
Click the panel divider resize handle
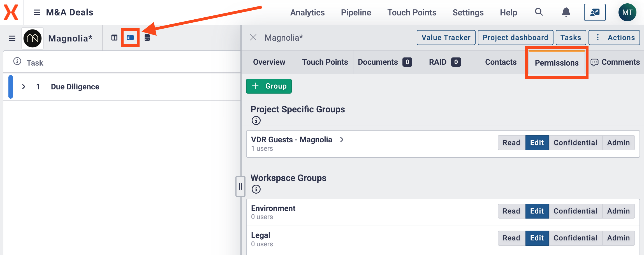[240, 186]
